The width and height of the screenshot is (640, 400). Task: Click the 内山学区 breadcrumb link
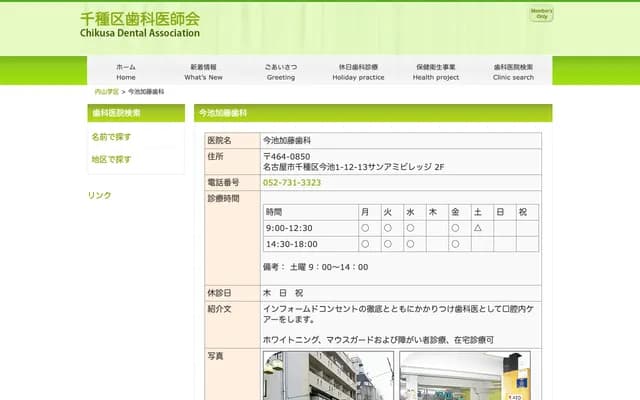point(107,92)
